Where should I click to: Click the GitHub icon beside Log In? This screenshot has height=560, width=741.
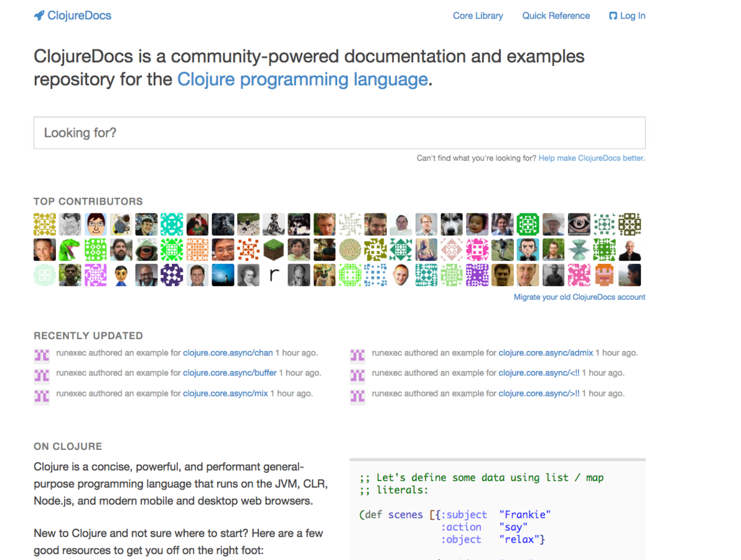(613, 16)
